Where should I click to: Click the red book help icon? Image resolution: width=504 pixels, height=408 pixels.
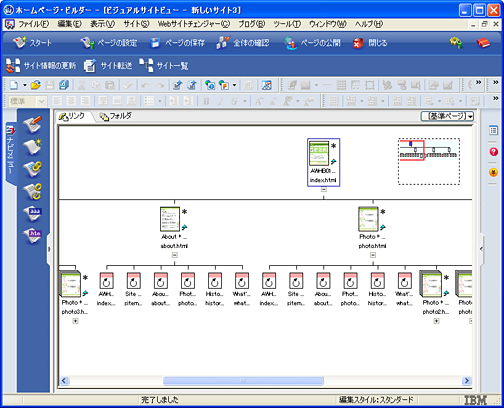(x=483, y=43)
